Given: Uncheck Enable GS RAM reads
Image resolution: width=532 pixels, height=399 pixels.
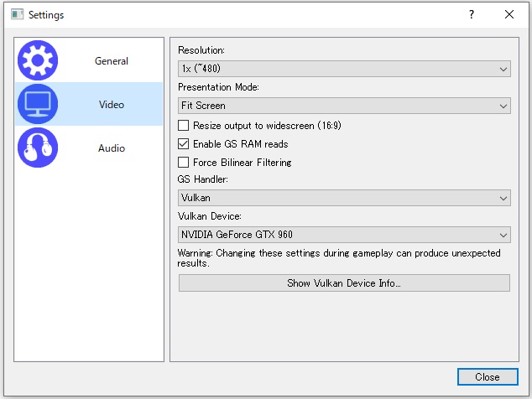Looking at the screenshot, I should click(x=185, y=144).
